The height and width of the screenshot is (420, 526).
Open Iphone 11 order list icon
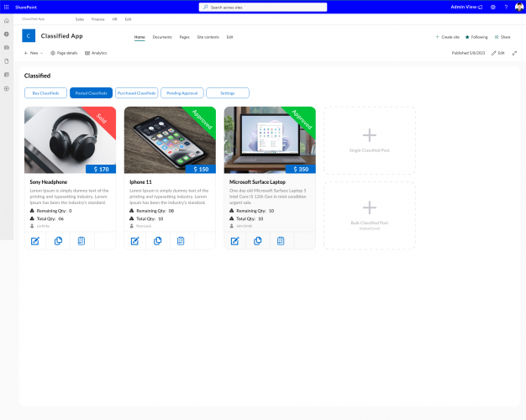coord(181,241)
